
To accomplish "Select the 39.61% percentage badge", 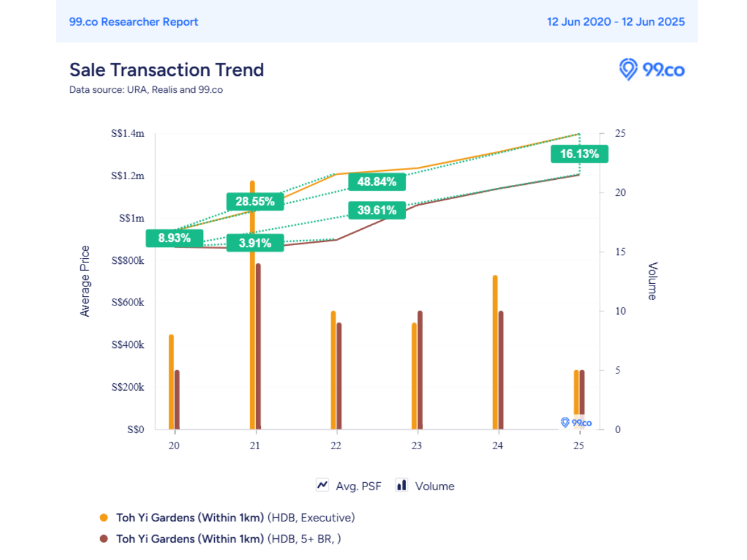I will tap(377, 210).
